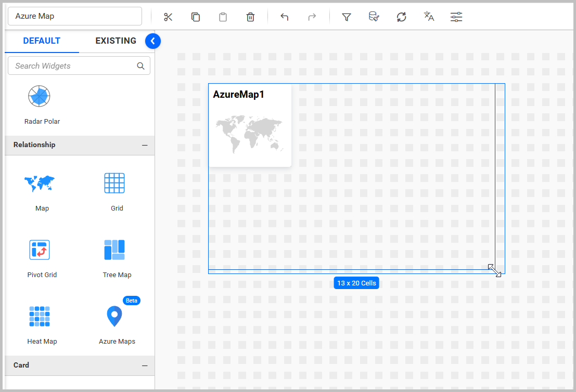Click the widget search magnifier icon

pyautogui.click(x=140, y=66)
